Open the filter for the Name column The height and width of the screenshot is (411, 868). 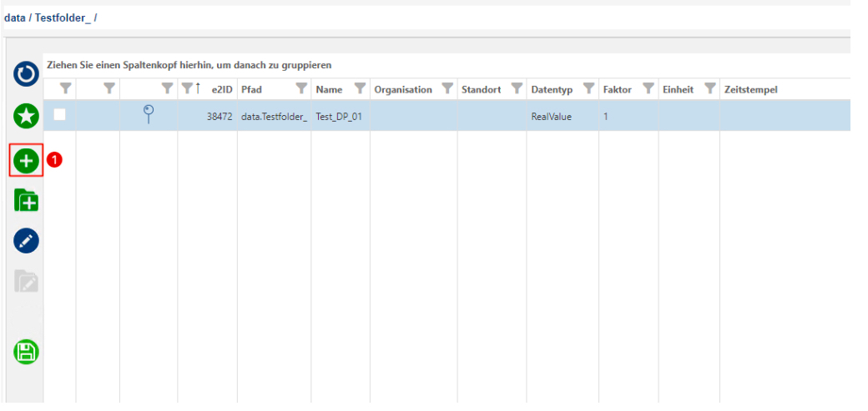[x=360, y=89]
